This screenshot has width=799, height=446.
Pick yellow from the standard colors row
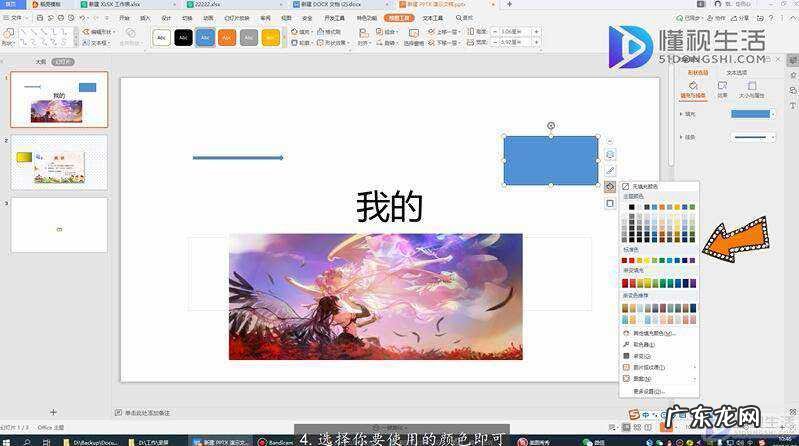tap(647, 260)
